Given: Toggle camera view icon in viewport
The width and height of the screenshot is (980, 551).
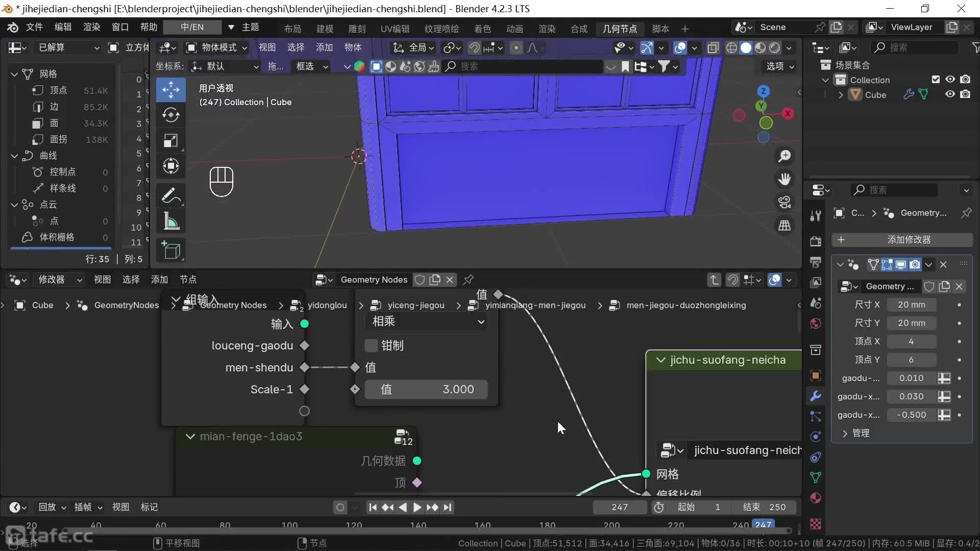Looking at the screenshot, I should 785,202.
